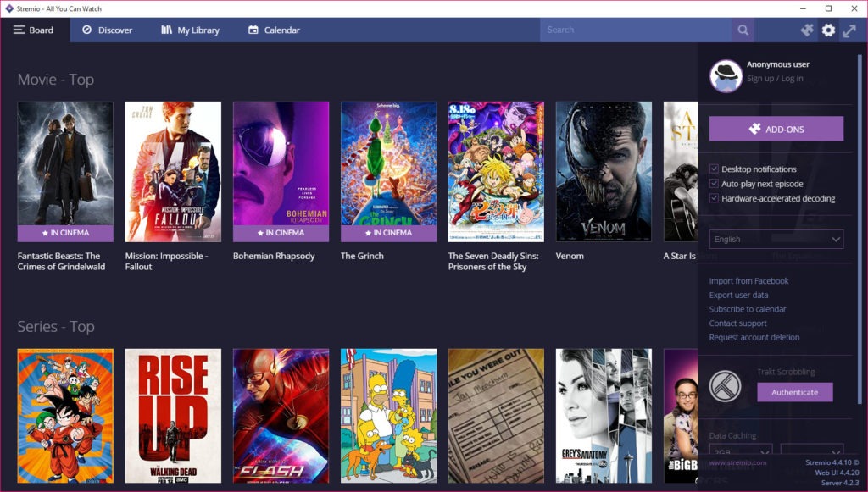Open the My Library tab
This screenshot has width=868, height=492.
click(x=191, y=30)
